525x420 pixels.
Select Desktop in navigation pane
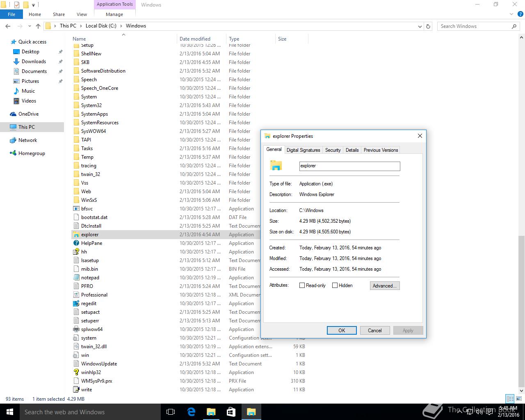pos(30,52)
